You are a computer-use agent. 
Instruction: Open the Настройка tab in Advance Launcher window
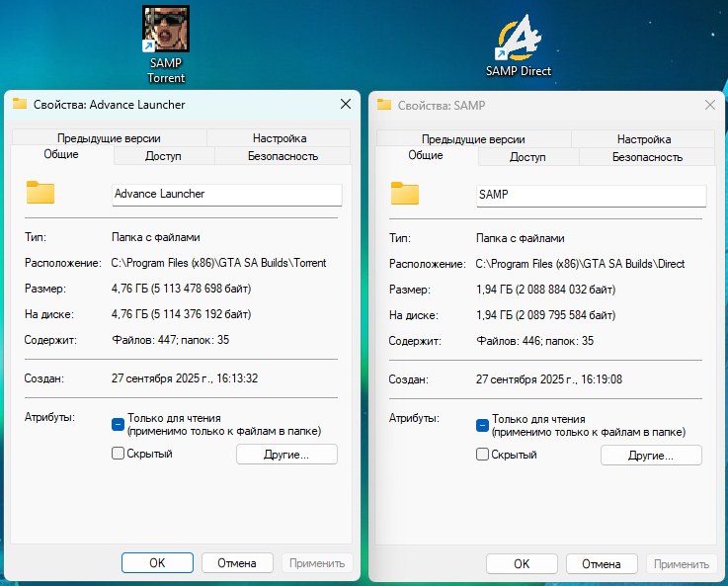coord(279,138)
